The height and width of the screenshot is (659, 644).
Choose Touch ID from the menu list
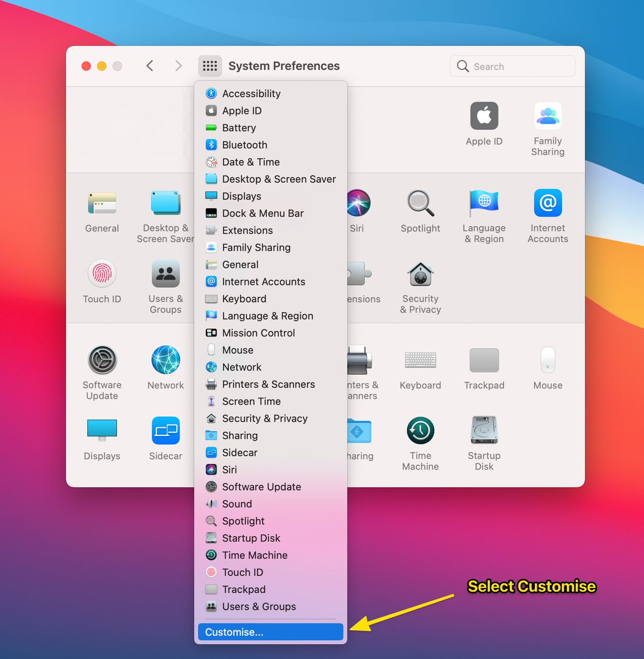tap(271, 572)
